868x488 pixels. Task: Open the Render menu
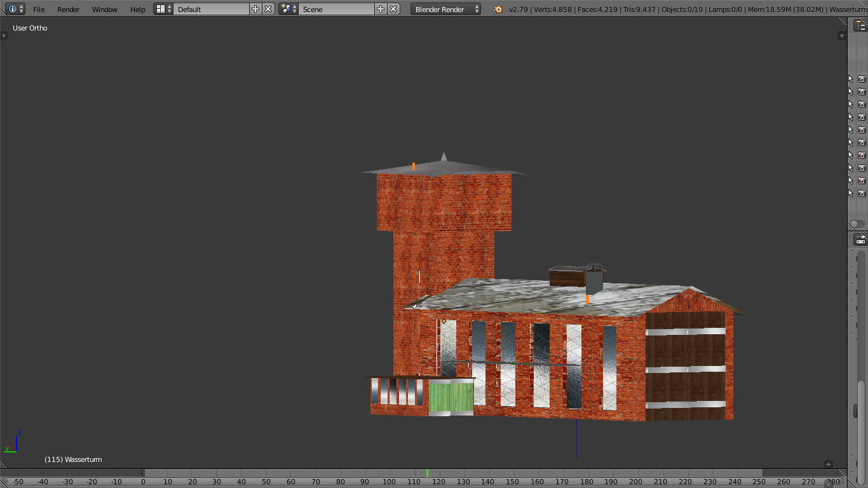(69, 10)
